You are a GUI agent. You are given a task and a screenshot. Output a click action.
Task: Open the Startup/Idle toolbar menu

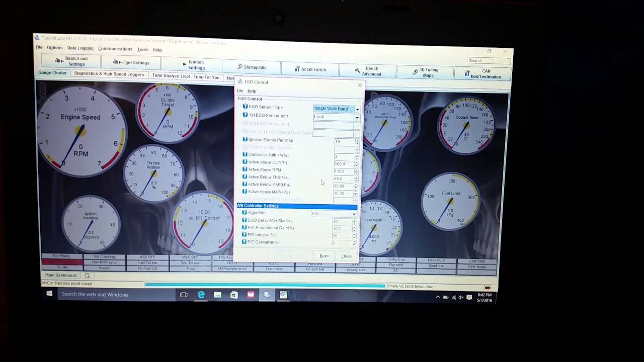[252, 67]
